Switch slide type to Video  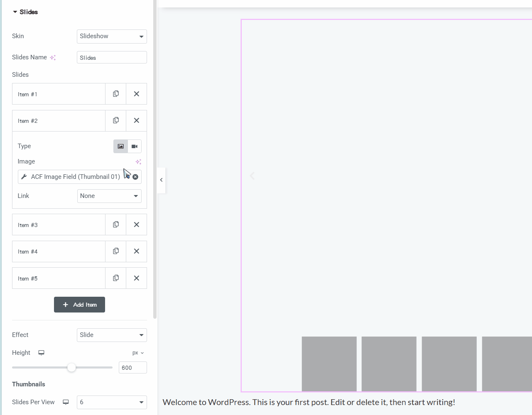tap(135, 146)
